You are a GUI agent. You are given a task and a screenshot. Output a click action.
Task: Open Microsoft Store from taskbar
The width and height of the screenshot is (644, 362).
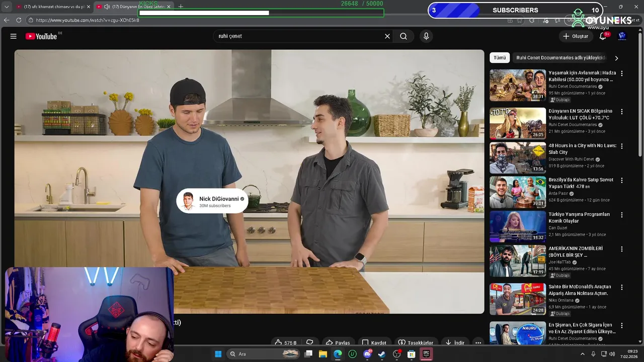click(x=411, y=354)
